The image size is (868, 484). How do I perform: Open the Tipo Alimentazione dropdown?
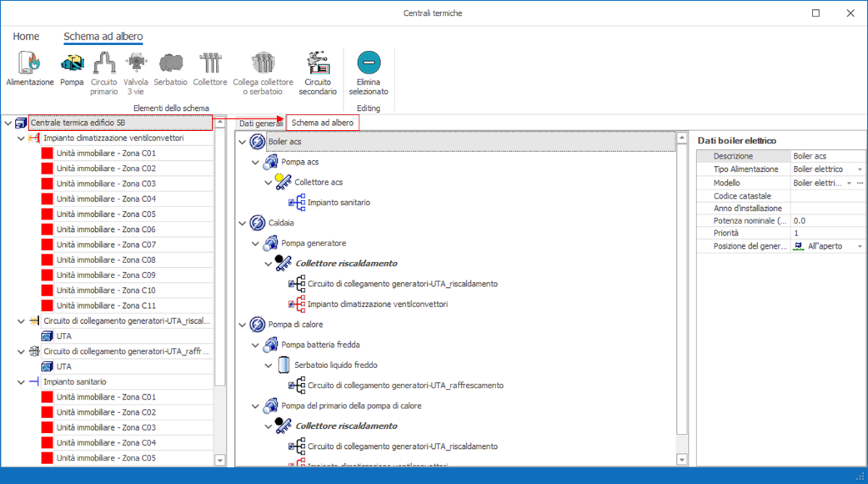click(x=860, y=169)
